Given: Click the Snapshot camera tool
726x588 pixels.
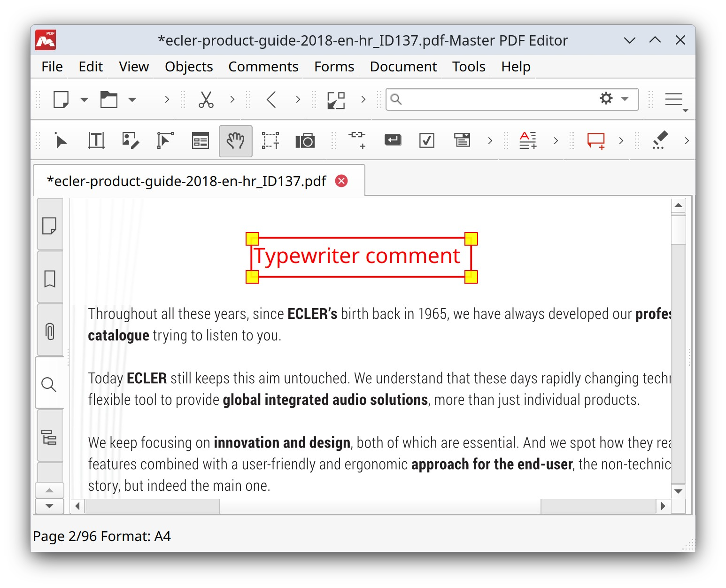Looking at the screenshot, I should pos(305,141).
